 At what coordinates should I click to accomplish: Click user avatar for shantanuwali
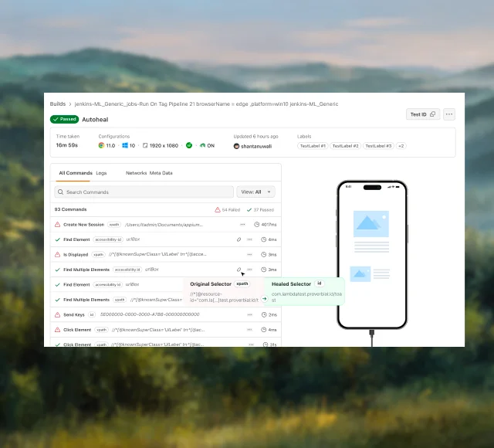pos(236,146)
